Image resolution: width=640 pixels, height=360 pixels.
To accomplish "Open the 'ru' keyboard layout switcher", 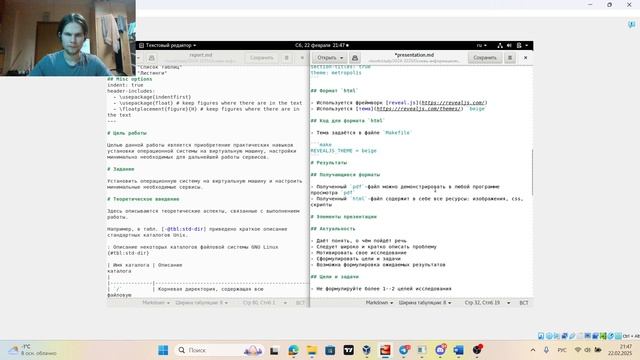I will pos(481,45).
